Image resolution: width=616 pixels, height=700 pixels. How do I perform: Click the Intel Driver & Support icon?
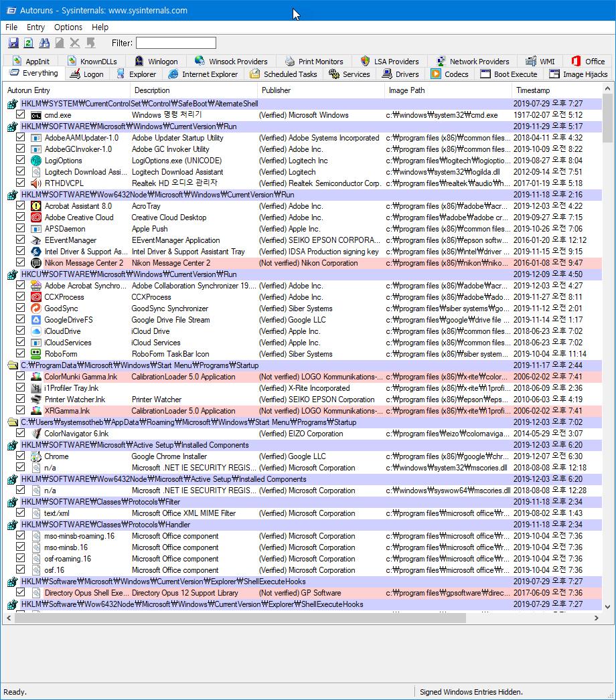coord(36,252)
